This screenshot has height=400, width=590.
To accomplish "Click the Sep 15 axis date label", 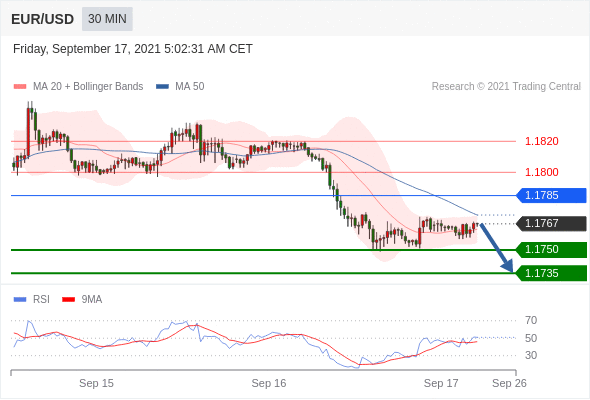I will (x=96, y=383).
